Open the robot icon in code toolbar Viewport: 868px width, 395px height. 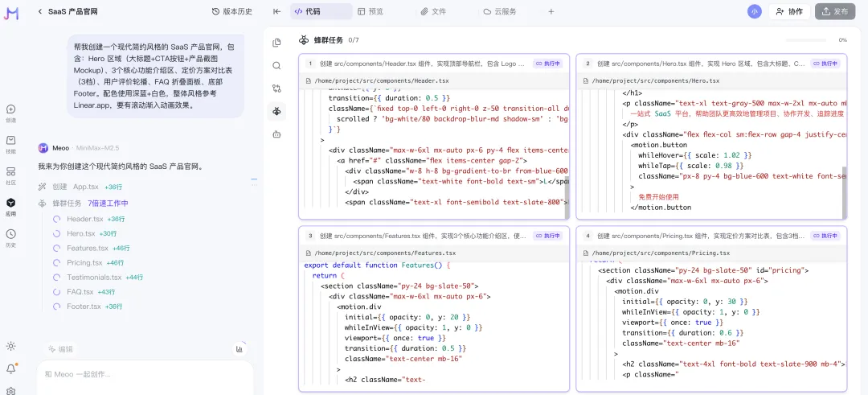click(276, 134)
